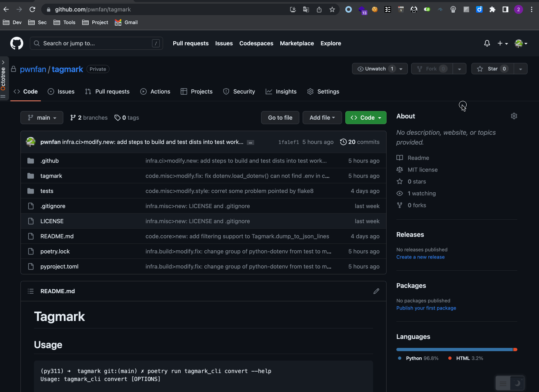Bookmark page with Chrome star icon
Viewport: 539px width, 392px height.
click(332, 9)
